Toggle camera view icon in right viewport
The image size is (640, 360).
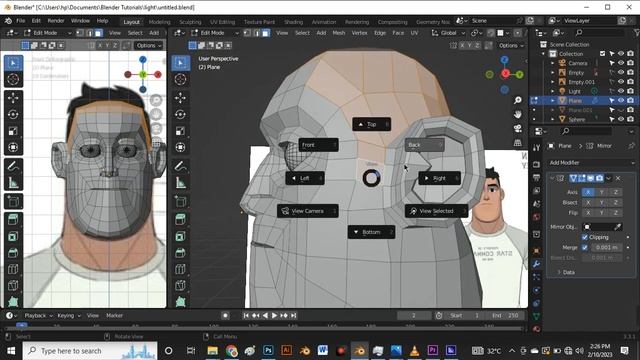tap(518, 129)
